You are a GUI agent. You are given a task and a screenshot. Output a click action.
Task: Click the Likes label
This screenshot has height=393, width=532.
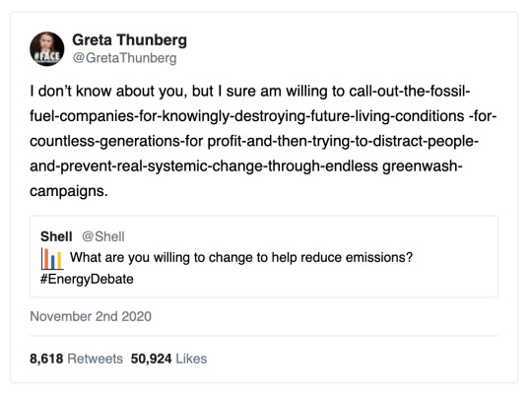tap(191, 359)
